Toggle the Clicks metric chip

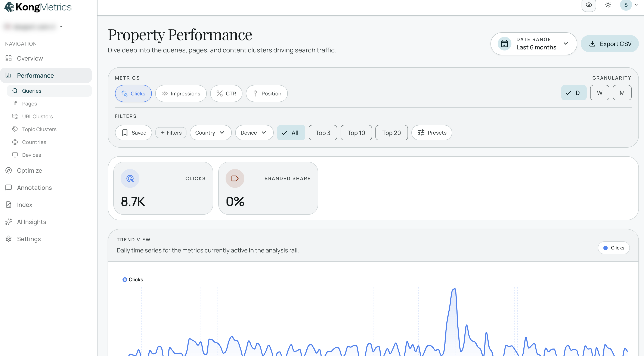[133, 93]
